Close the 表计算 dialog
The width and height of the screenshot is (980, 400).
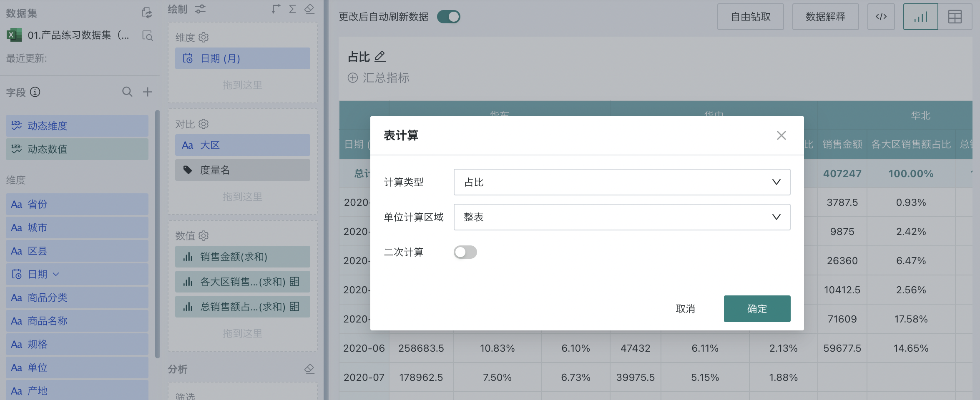[x=781, y=135]
